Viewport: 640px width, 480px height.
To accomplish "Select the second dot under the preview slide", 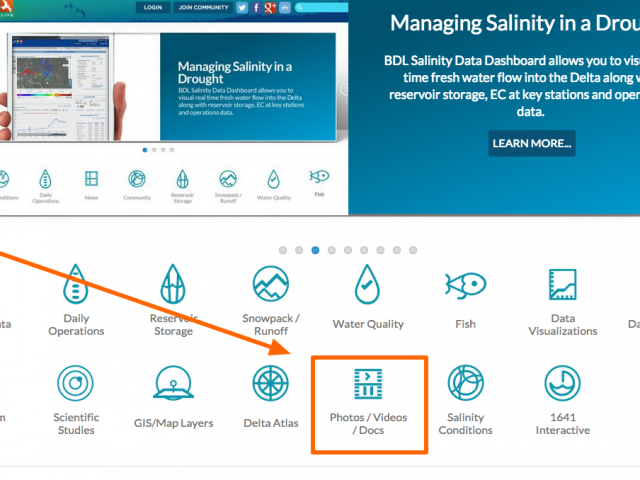I will point(154,150).
